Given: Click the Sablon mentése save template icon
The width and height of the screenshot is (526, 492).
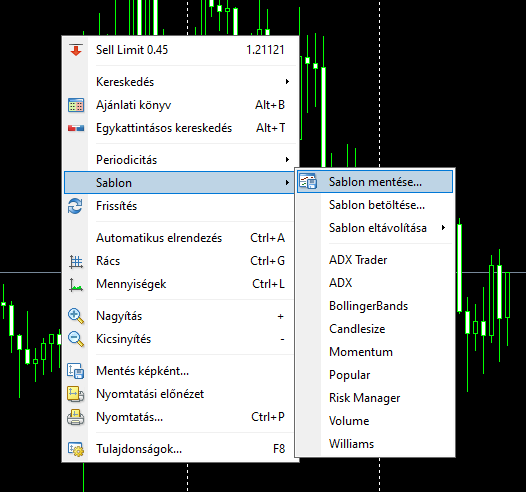Looking at the screenshot, I should pyautogui.click(x=308, y=181).
